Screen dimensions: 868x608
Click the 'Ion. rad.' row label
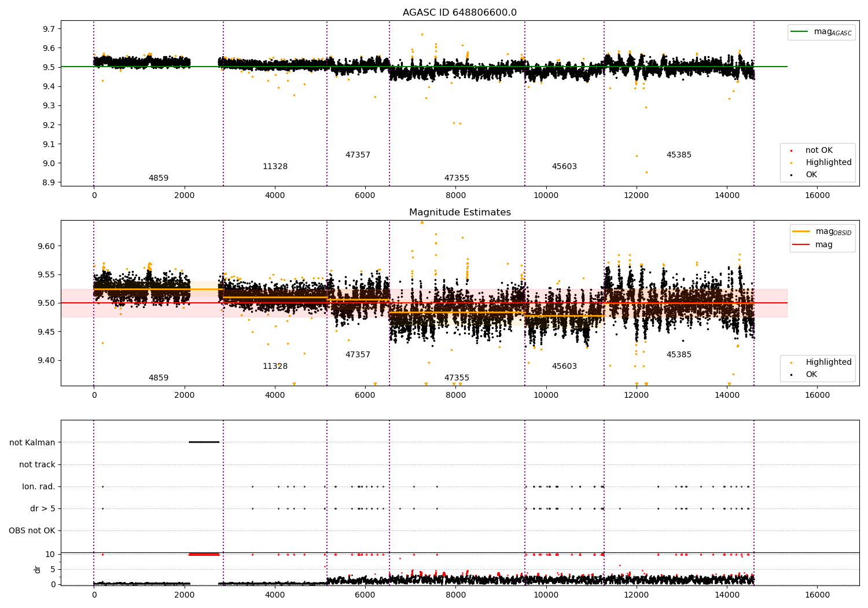pos(39,487)
